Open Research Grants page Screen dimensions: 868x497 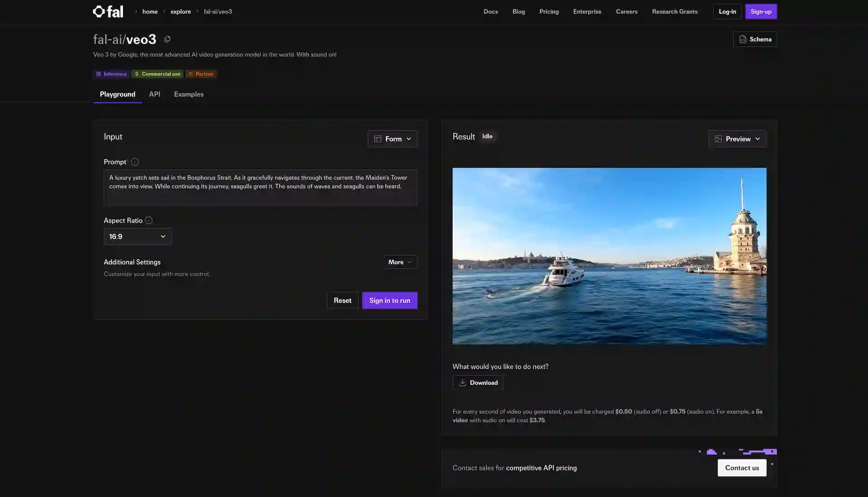(x=675, y=11)
